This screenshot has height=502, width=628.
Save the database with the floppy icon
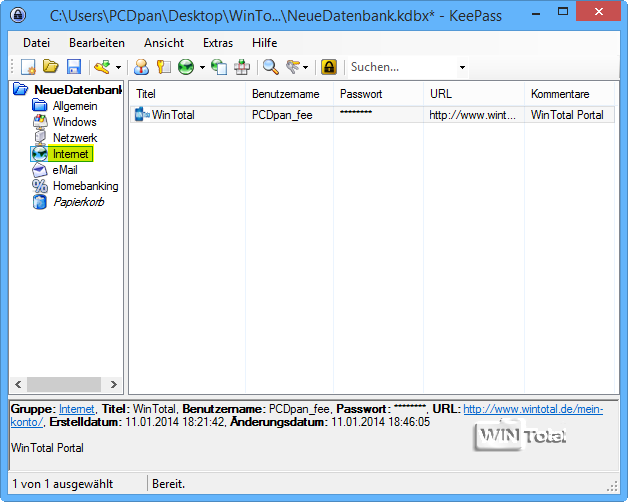point(74,67)
